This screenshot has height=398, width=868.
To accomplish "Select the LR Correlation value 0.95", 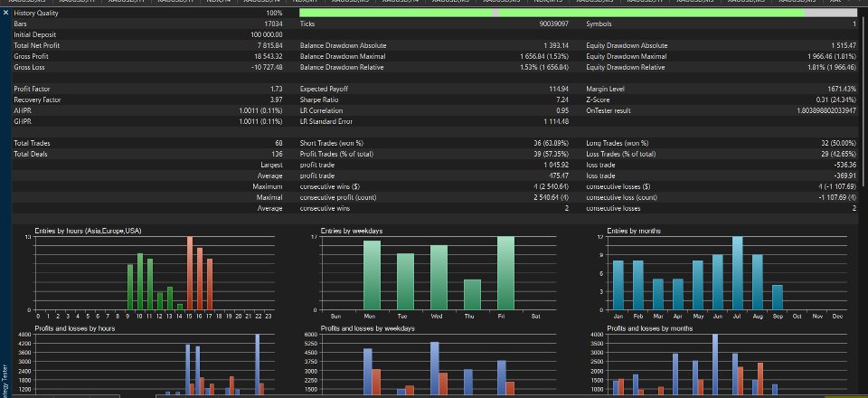I will click(562, 110).
